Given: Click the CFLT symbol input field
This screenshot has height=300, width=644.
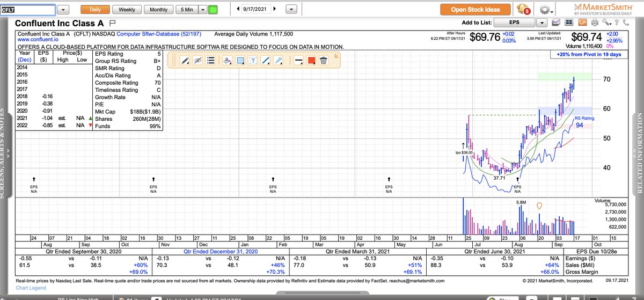Looking at the screenshot, I should pos(27,10).
